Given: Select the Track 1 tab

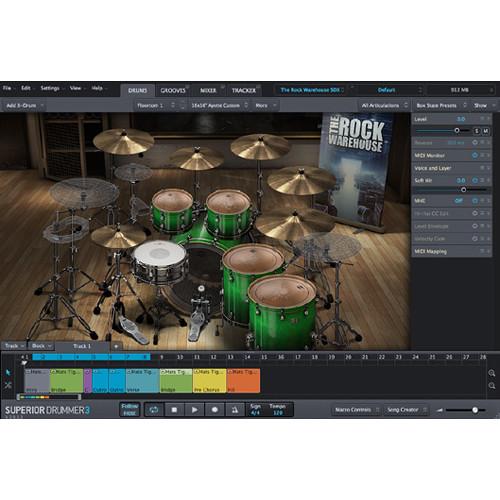Looking at the screenshot, I should click(x=82, y=346).
